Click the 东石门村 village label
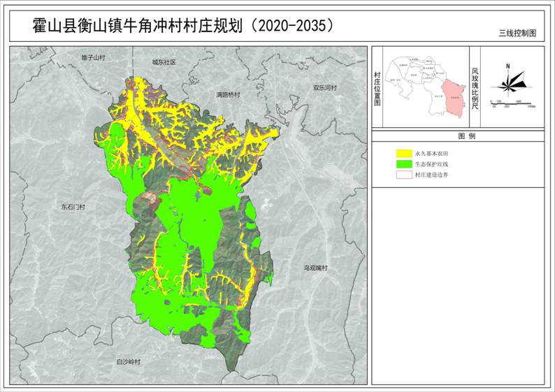The image size is (555, 392). (x=71, y=208)
